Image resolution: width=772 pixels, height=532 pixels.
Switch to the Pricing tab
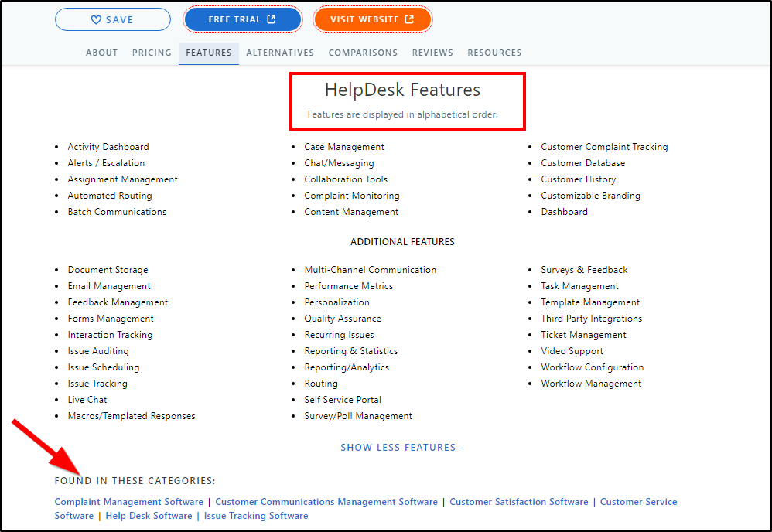tap(152, 53)
